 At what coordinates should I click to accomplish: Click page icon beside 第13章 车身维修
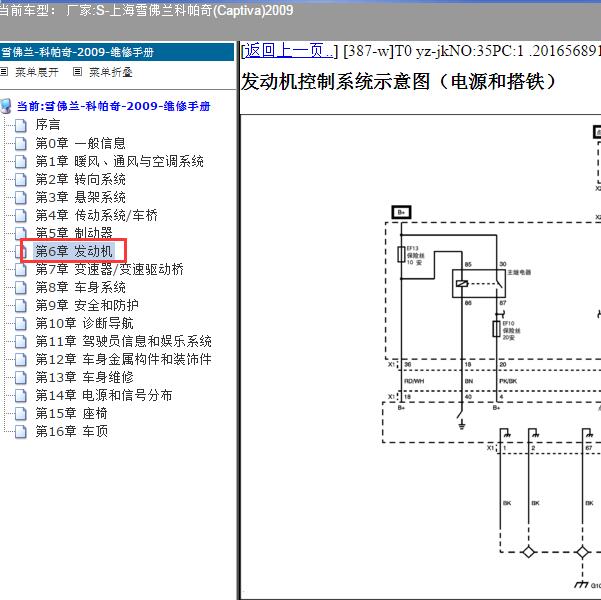[21, 378]
